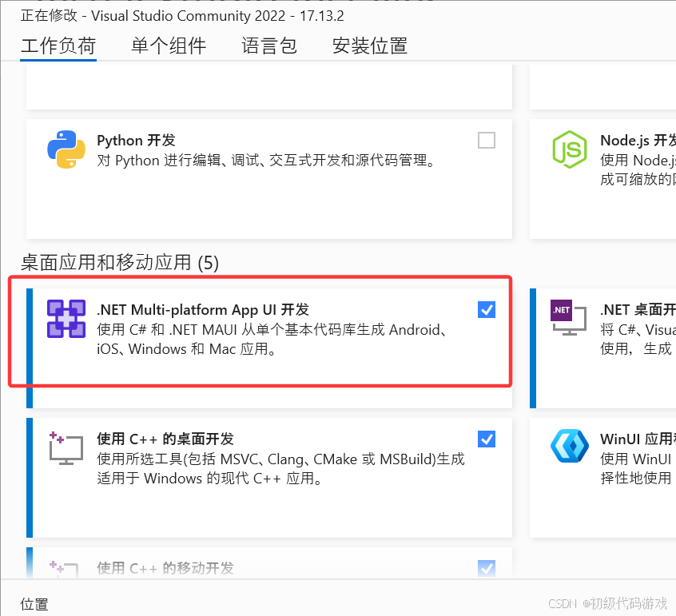Click the .NET 桌面 workload card title
This screenshot has height=616, width=676.
pos(638,310)
